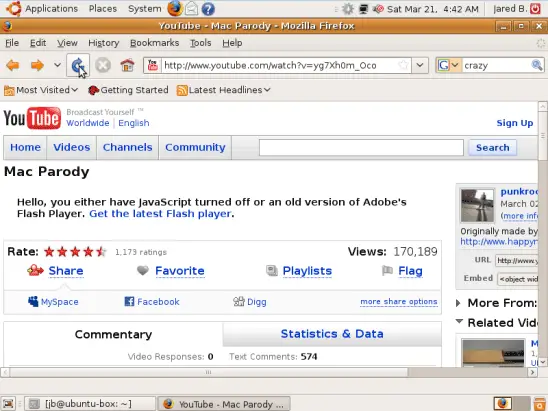Click the Flag link
The height and width of the screenshot is (411, 548).
410,271
